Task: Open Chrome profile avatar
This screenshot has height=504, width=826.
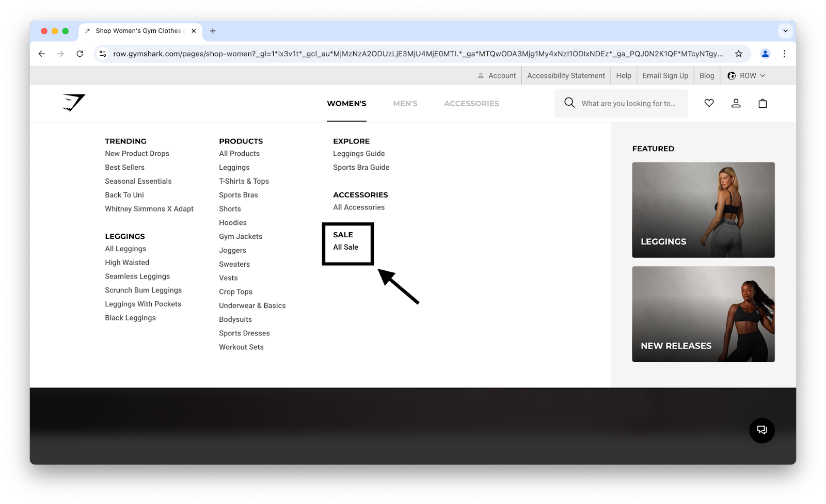Action: [765, 54]
